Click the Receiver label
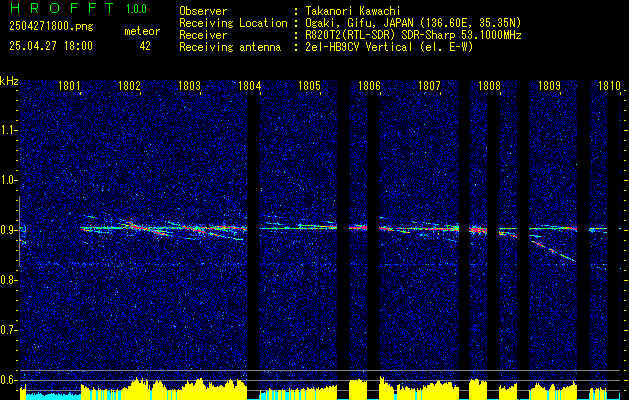The image size is (629, 400). (x=203, y=35)
